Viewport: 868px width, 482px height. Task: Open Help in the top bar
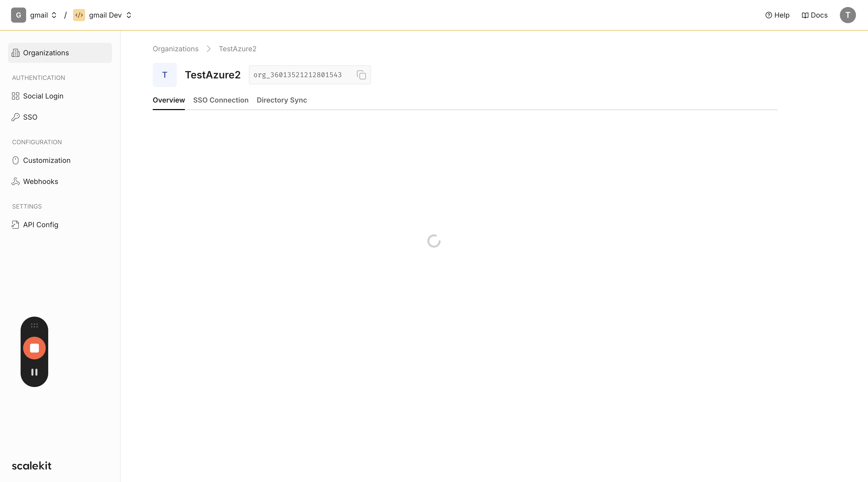tap(777, 15)
